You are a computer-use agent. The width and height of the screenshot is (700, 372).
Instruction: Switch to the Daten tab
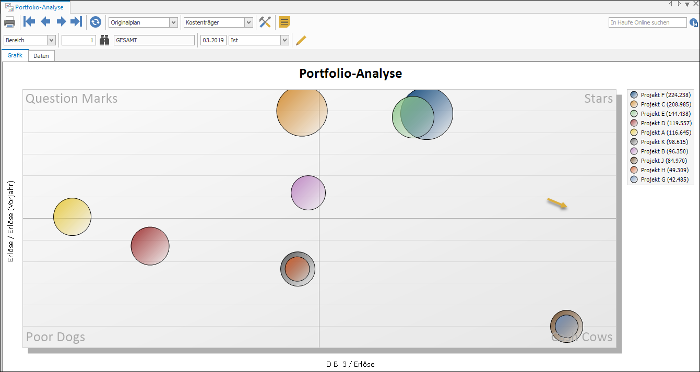pyautogui.click(x=42, y=56)
